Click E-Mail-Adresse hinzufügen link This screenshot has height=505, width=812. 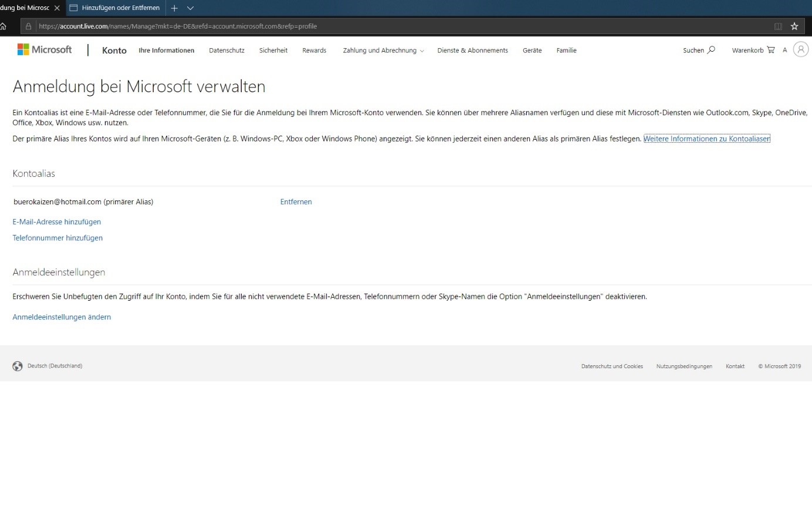pyautogui.click(x=57, y=222)
